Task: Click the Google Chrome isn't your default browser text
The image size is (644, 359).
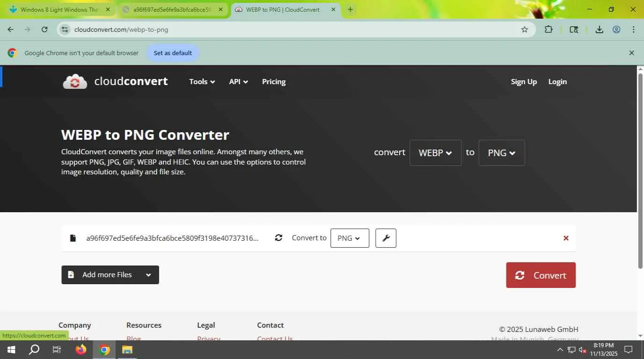Action: click(81, 53)
